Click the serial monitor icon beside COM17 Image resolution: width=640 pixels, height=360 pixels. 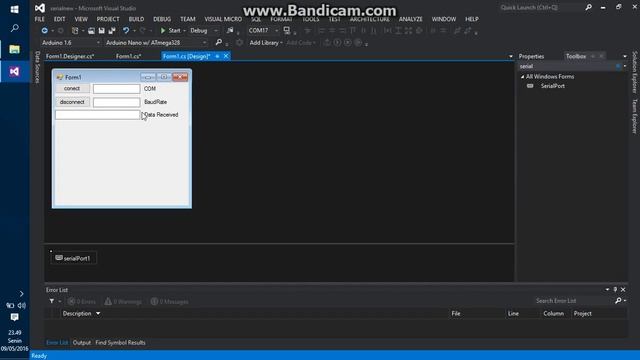[287, 31]
